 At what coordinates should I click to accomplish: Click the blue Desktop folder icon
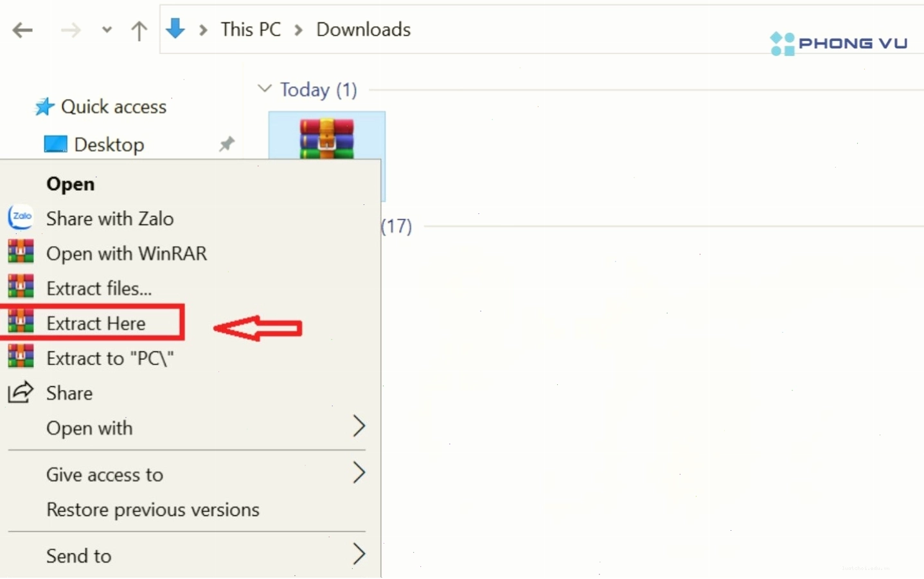55,144
